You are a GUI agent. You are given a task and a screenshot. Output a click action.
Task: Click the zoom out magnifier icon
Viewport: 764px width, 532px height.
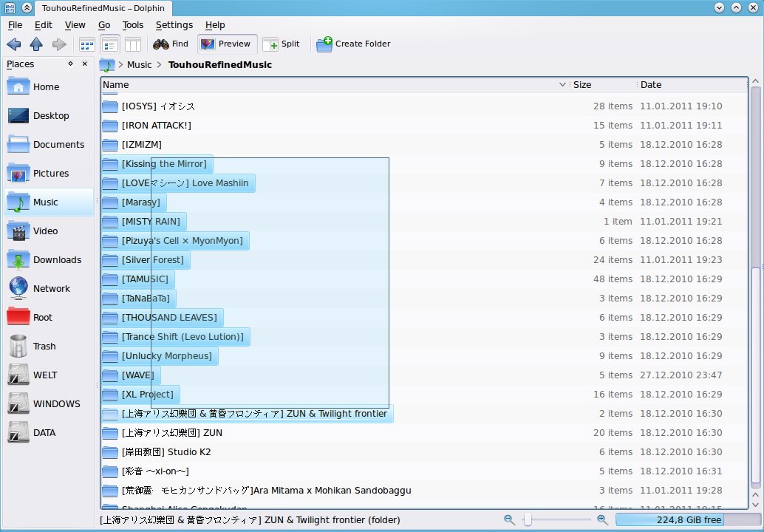(509, 520)
